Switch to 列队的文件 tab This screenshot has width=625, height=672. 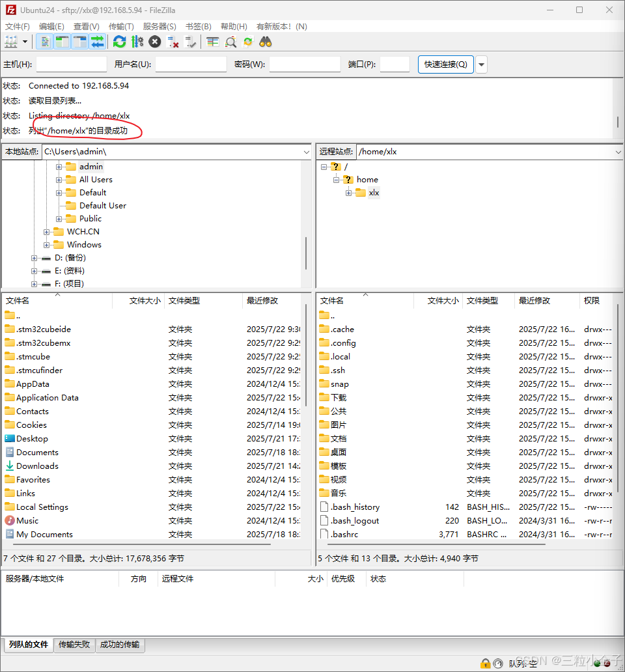point(29,645)
